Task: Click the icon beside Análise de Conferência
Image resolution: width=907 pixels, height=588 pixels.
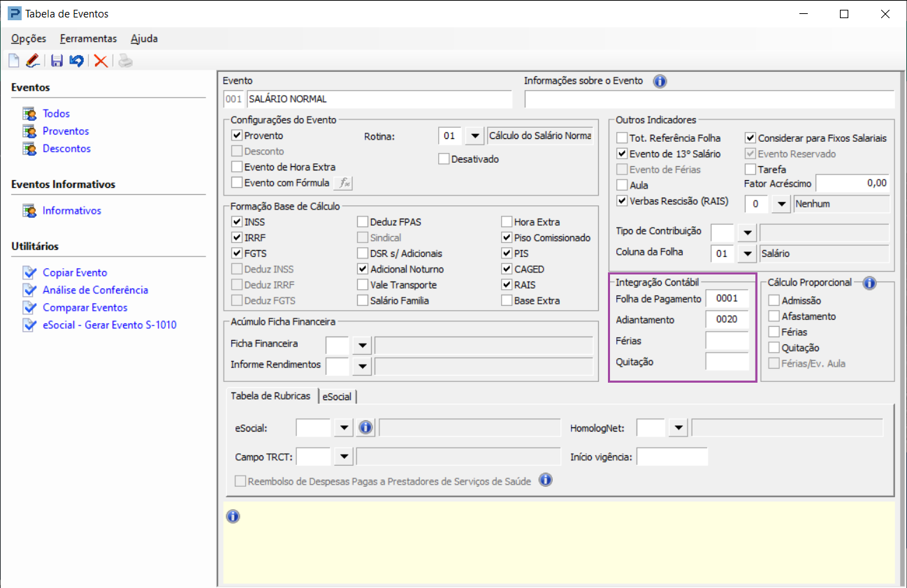Action: pos(29,289)
